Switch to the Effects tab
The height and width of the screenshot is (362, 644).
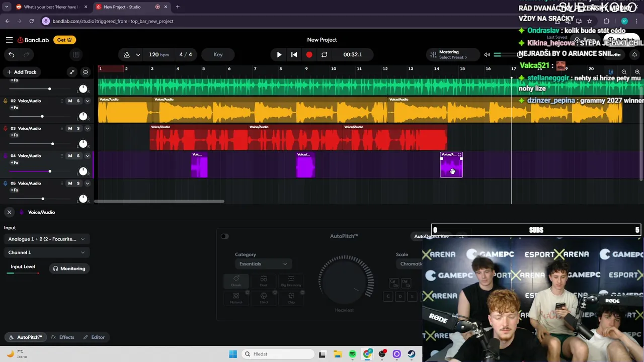62,337
